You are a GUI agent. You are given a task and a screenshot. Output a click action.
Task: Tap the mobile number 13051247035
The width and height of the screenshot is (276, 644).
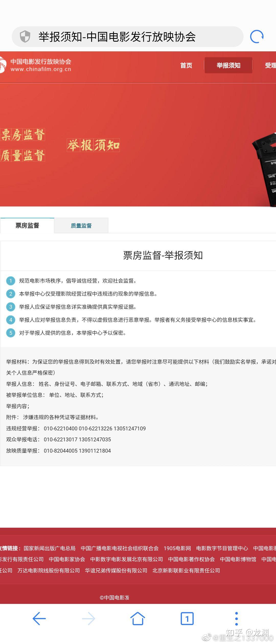(95, 439)
